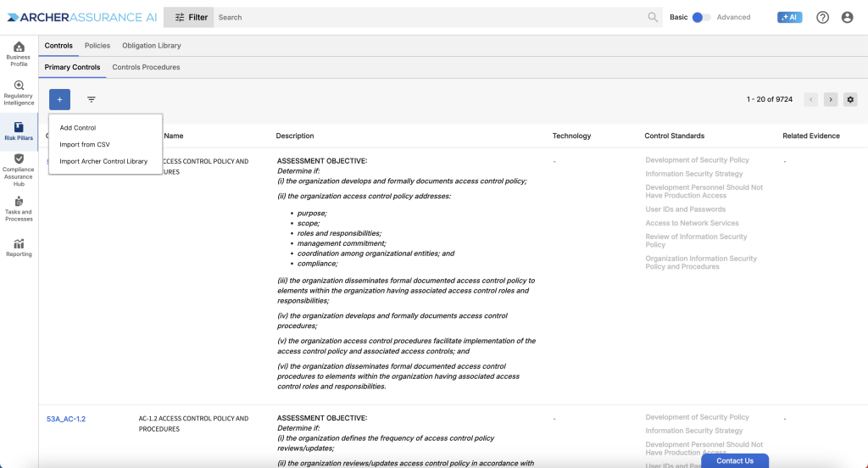
Task: Go to next page of controls
Action: [x=831, y=99]
